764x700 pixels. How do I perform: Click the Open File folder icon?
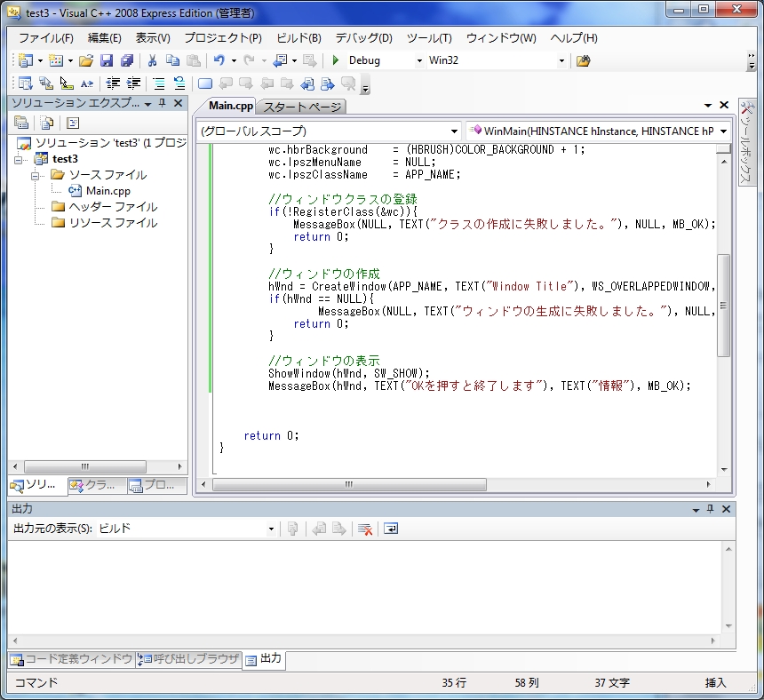pos(86,60)
